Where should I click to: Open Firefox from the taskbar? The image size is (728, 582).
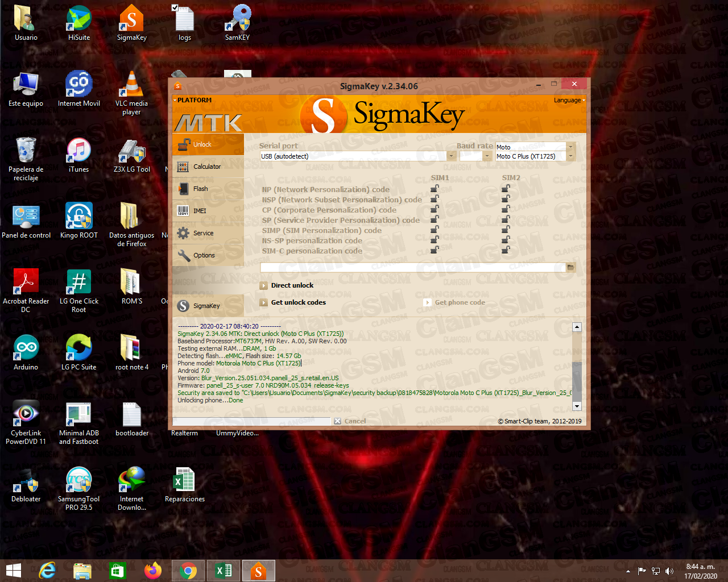(x=153, y=571)
